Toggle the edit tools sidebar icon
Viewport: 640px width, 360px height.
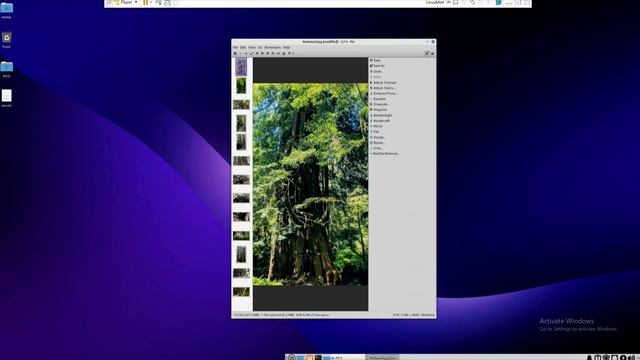[427, 53]
